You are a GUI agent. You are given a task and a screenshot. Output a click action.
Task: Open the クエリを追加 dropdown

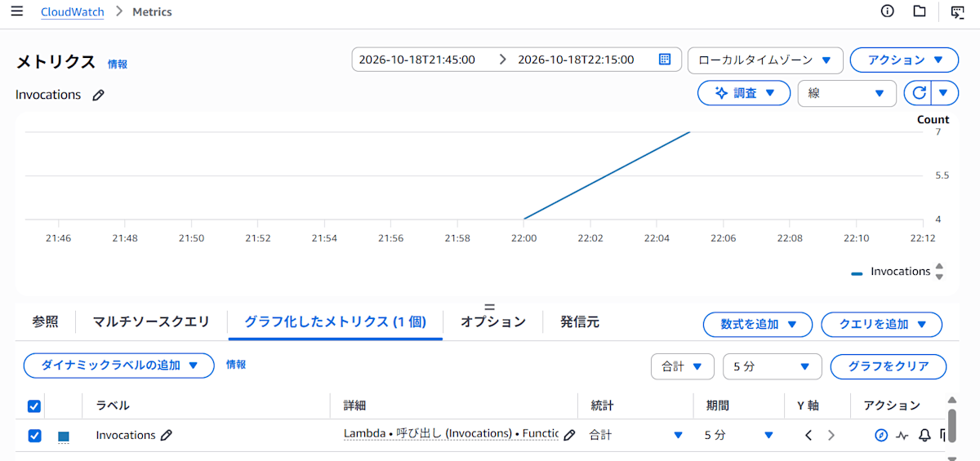pos(881,324)
